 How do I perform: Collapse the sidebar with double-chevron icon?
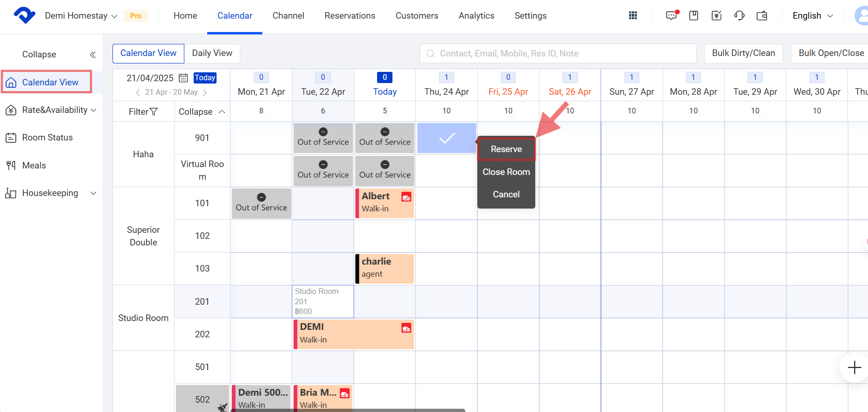92,55
